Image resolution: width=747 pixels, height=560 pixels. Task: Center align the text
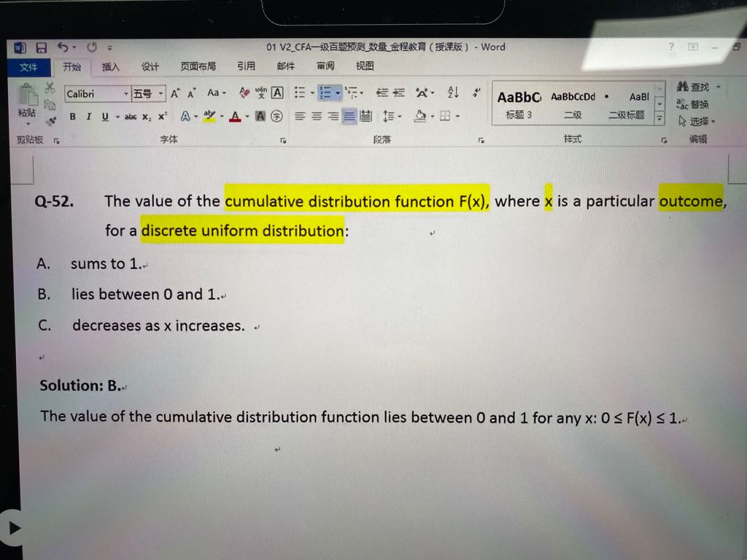(x=317, y=116)
